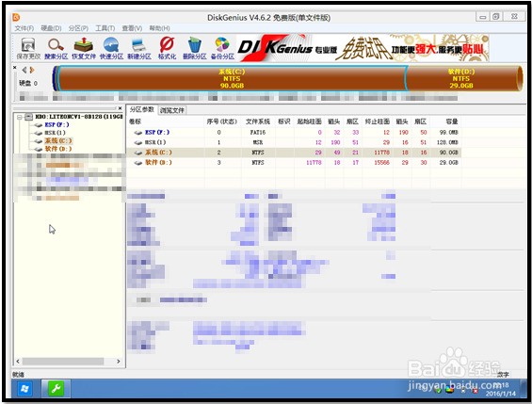This screenshot has width=532, height=404.
Task: Select 系统(C:) 90.0GB segment in disk bar
Action: pyautogui.click(x=232, y=78)
